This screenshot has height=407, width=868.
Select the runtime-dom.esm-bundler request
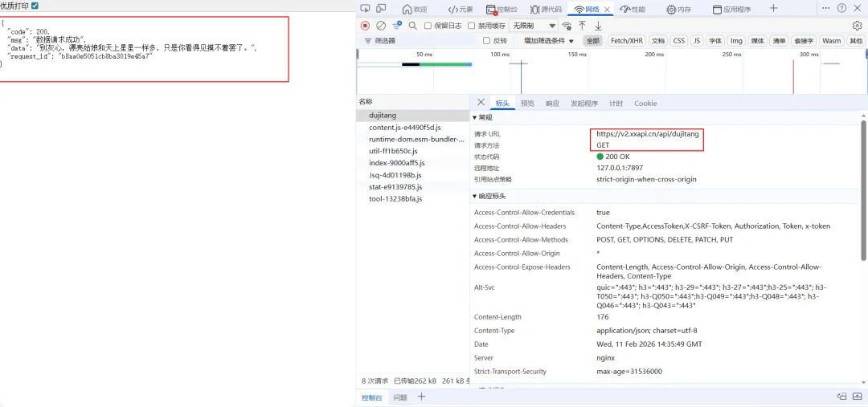click(x=413, y=140)
